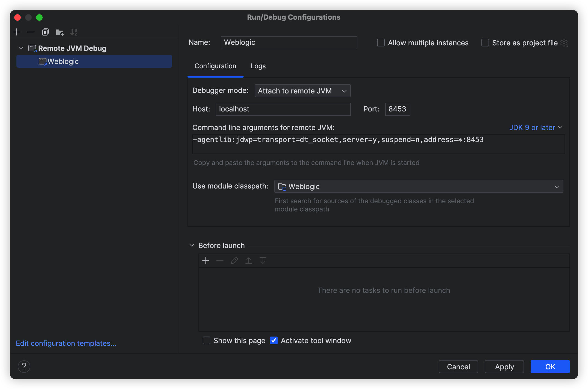Screen dimensions: 588x389
Task: Open Use module classpath dropdown
Action: pyautogui.click(x=419, y=187)
